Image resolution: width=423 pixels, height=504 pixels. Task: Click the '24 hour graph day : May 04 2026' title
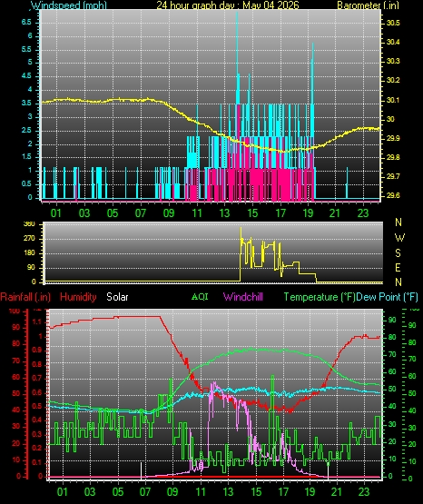(x=228, y=5)
